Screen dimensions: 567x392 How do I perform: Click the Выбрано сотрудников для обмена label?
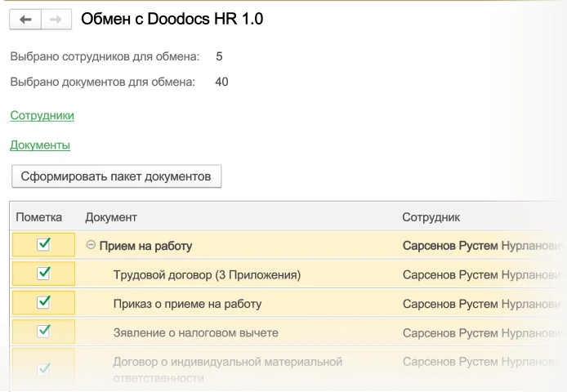[x=105, y=57]
